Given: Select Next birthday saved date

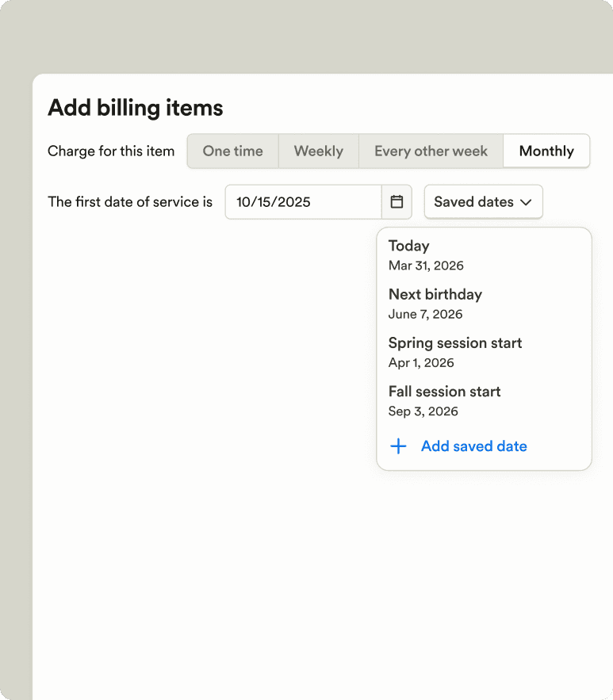Looking at the screenshot, I should (x=435, y=294).
